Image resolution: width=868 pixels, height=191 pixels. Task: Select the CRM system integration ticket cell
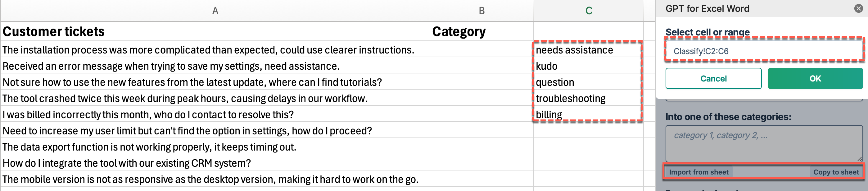point(215,163)
